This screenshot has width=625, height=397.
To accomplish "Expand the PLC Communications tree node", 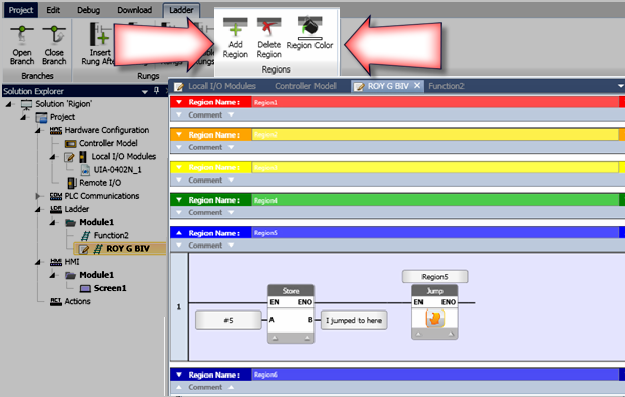I will pos(38,196).
